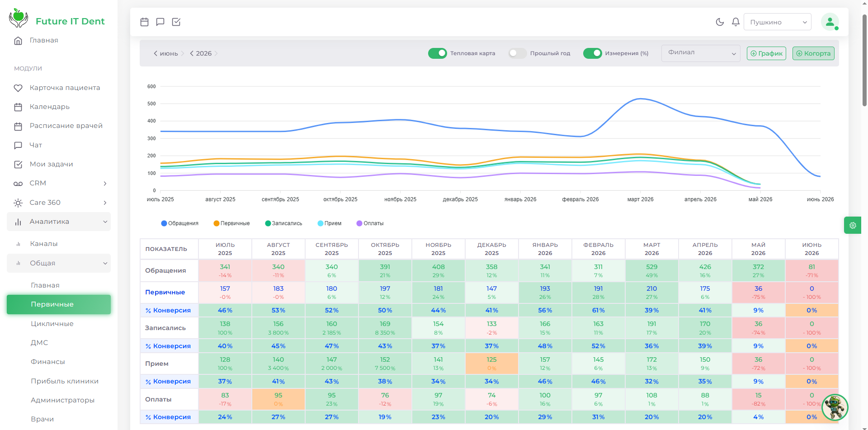This screenshot has width=868, height=430.
Task: Open the tasks checkbox icon in toolbar
Action: tap(176, 22)
